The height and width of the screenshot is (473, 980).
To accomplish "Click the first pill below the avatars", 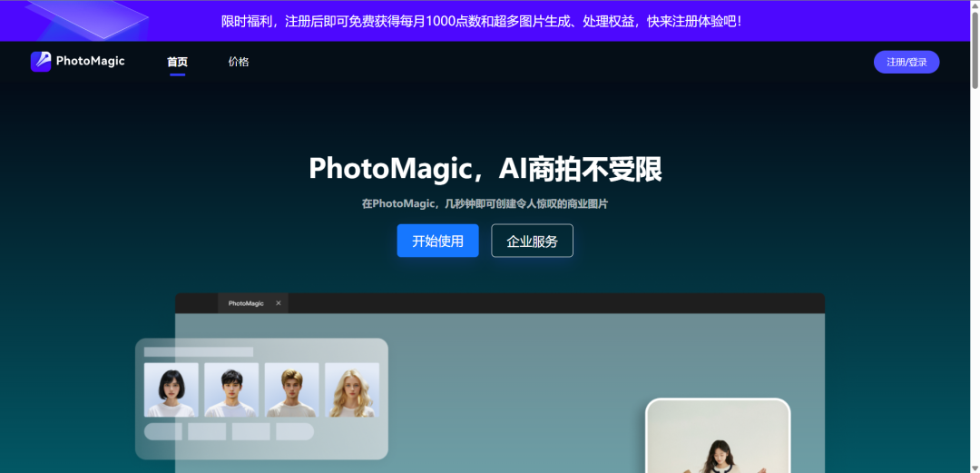I will 163,431.
